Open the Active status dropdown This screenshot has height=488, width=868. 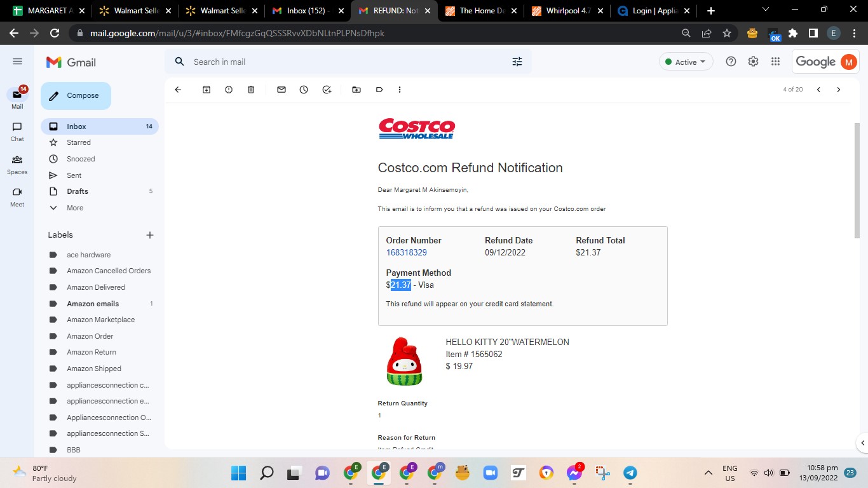coord(686,62)
